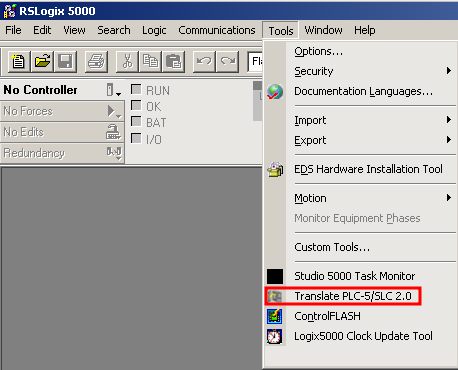Screen dimensions: 458x370
Task: Expand the Motion submenu arrow
Action: click(x=449, y=198)
